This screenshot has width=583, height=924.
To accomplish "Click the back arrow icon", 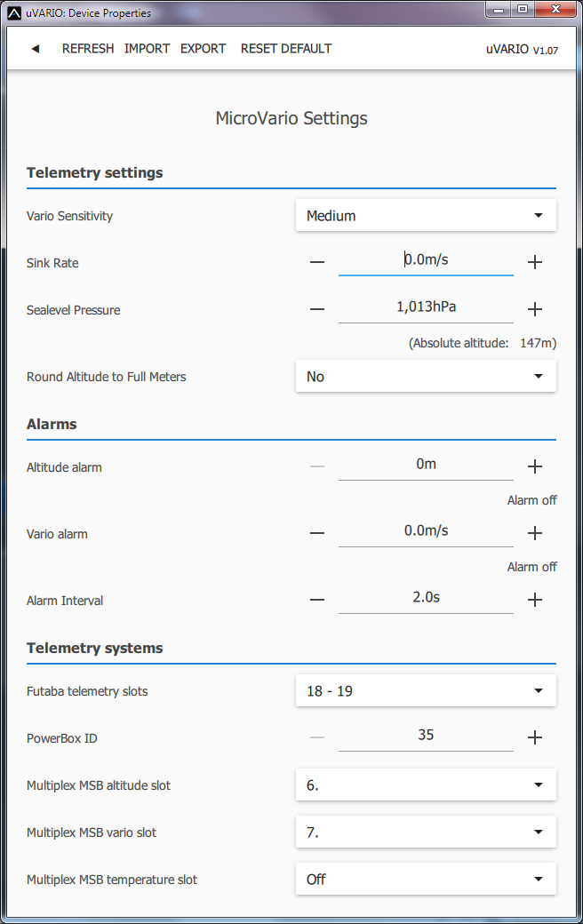I will click(x=36, y=49).
